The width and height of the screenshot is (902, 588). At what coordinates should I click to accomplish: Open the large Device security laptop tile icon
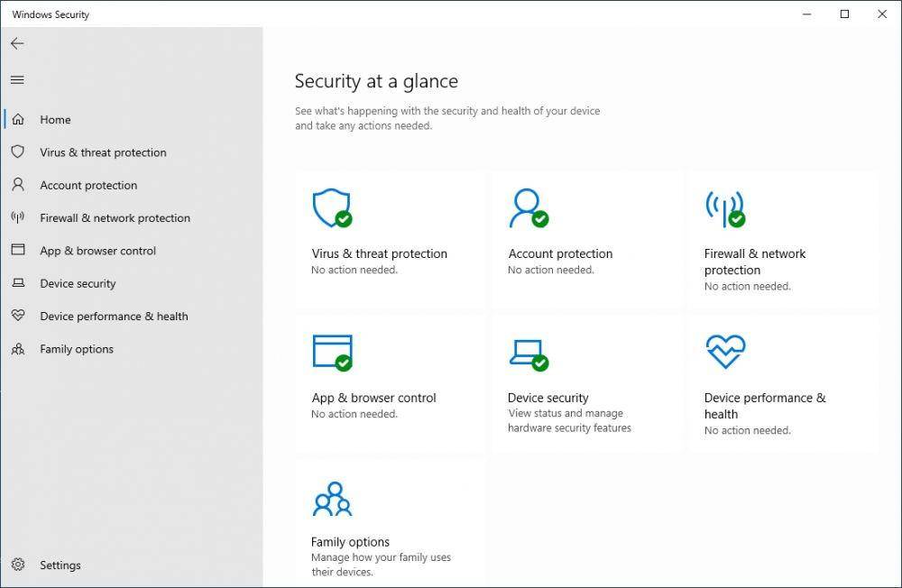click(x=529, y=354)
